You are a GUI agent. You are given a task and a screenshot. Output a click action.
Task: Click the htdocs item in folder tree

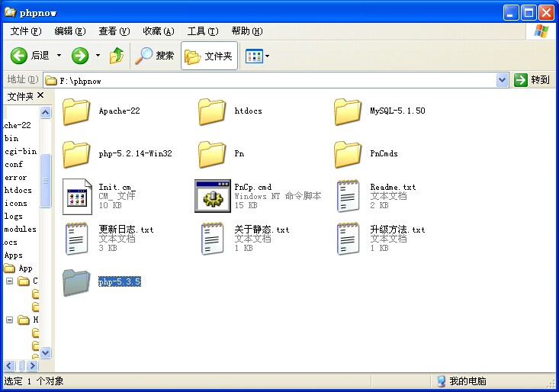click(x=18, y=191)
